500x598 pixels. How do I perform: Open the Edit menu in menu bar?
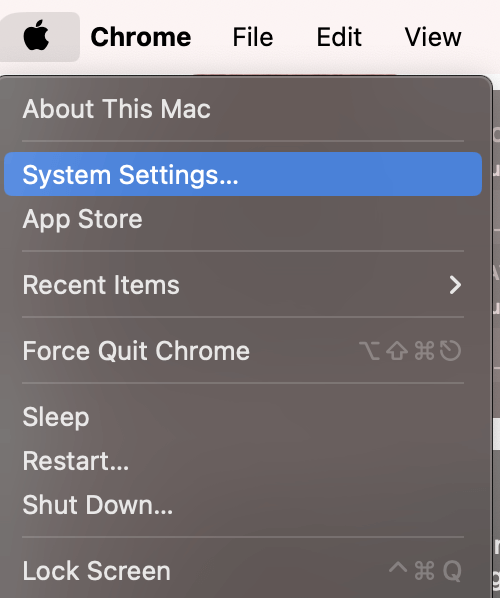pos(339,37)
